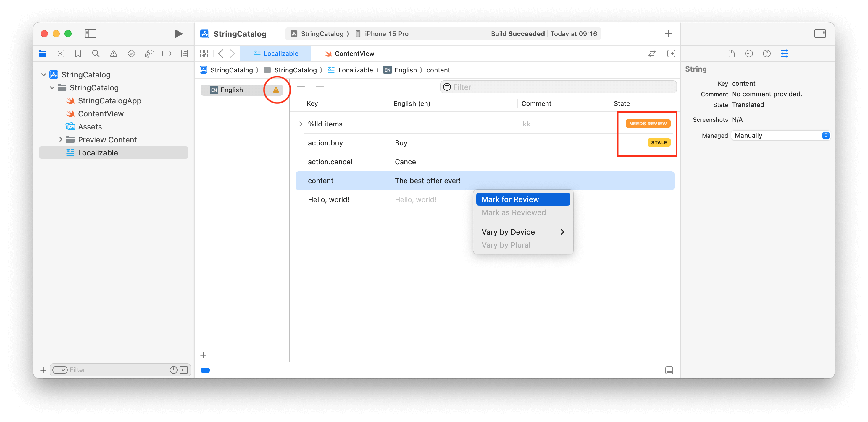Add a new file in navigator footer
This screenshot has width=868, height=422.
pyautogui.click(x=43, y=370)
